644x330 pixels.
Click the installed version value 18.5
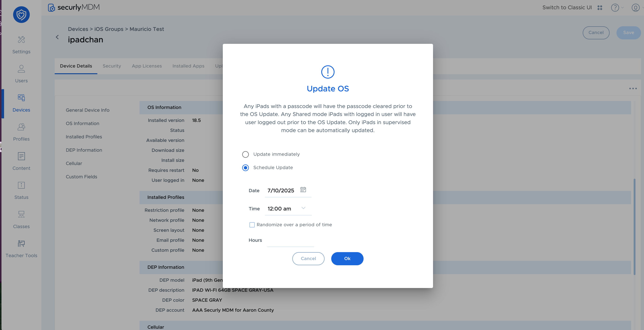[196, 120]
